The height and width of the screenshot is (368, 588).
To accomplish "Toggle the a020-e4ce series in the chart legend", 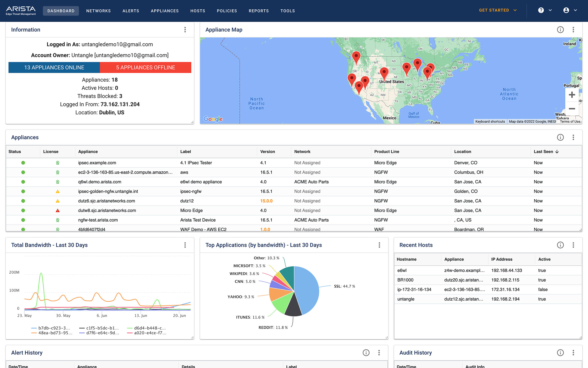I will tap(147, 333).
